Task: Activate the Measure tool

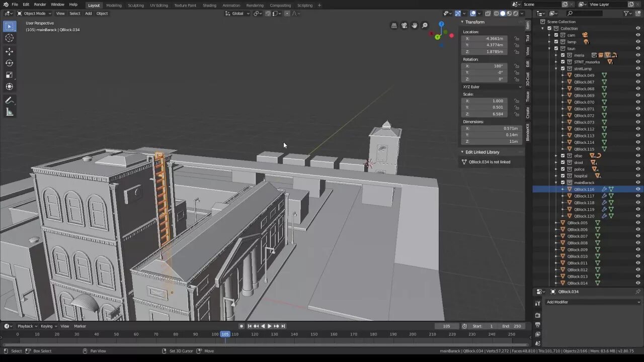Action: pos(9,112)
